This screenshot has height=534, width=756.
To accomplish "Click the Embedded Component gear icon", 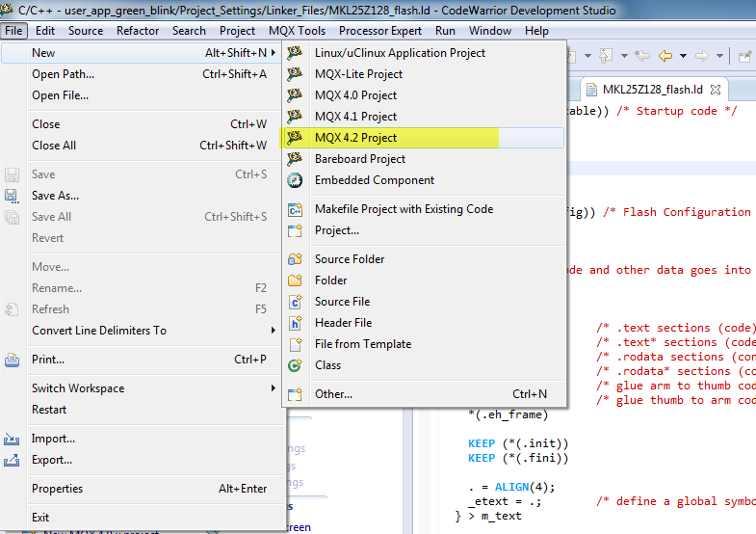I will (x=295, y=180).
